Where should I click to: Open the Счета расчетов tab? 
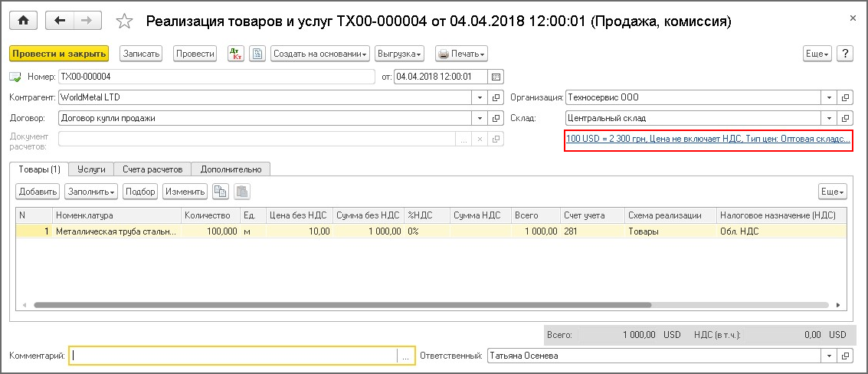click(153, 169)
